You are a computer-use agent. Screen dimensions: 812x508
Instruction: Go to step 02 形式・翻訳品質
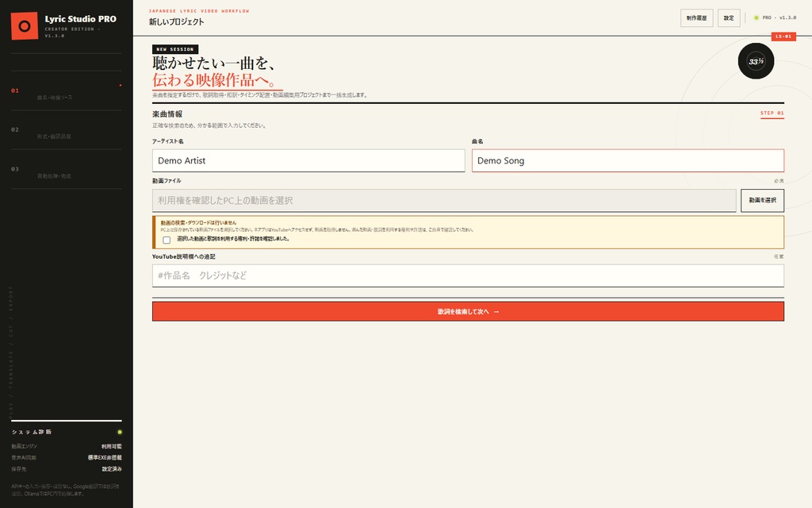coord(67,130)
